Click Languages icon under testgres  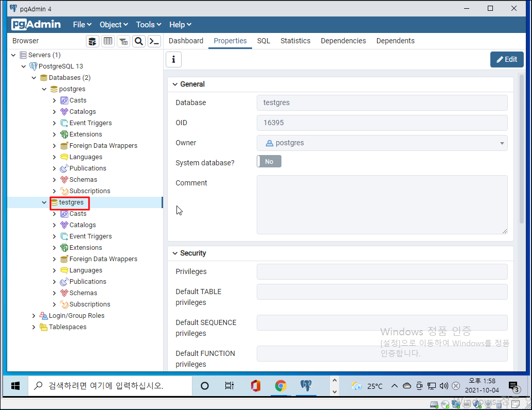[64, 270]
